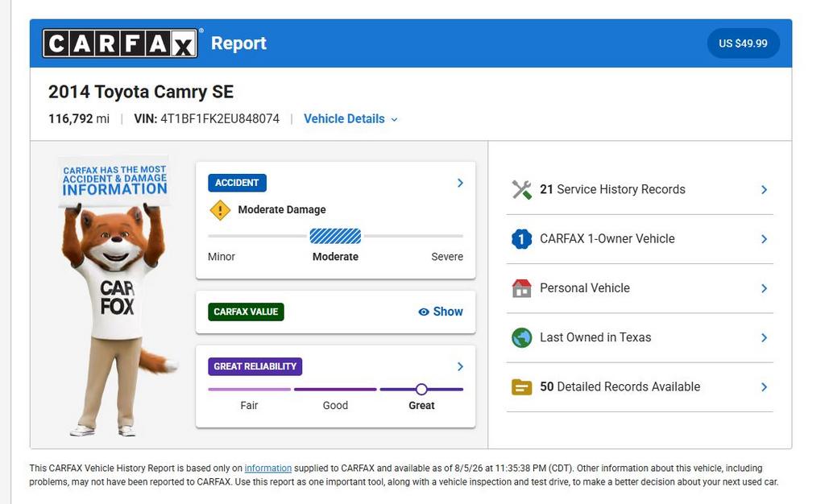
Task: Open 21 Service History Records
Action: point(640,190)
